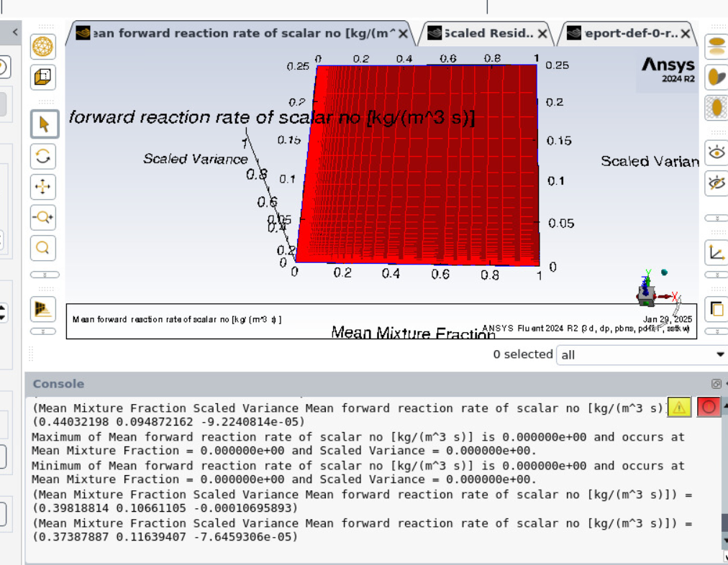
Task: Select the pointer selection tool
Action: coord(45,124)
